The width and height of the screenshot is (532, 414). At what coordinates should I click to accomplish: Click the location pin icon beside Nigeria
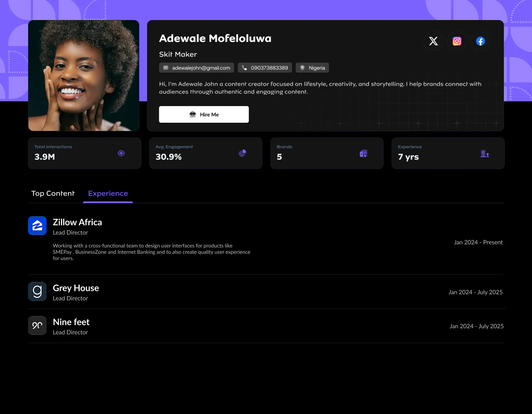(x=302, y=68)
